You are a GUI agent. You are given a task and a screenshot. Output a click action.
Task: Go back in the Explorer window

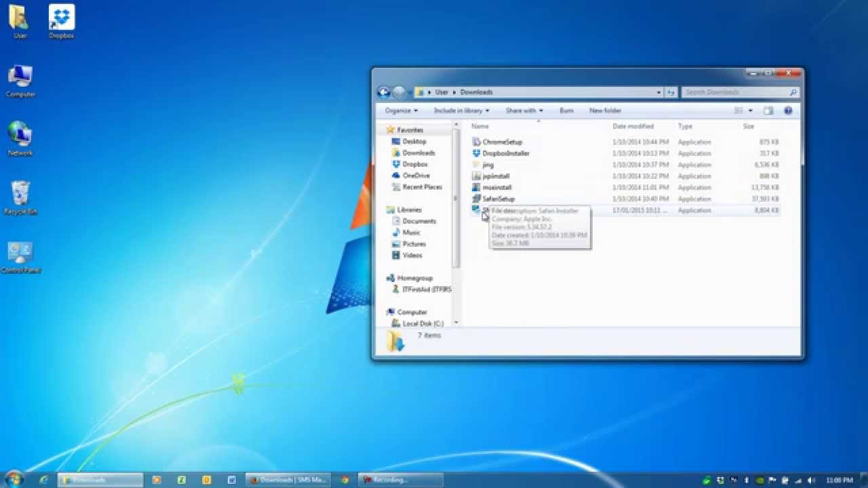point(384,92)
